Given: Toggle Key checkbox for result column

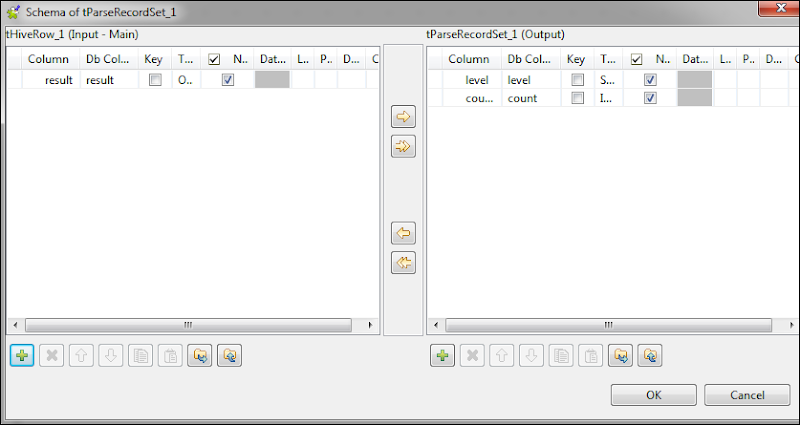Looking at the screenshot, I should tap(155, 80).
